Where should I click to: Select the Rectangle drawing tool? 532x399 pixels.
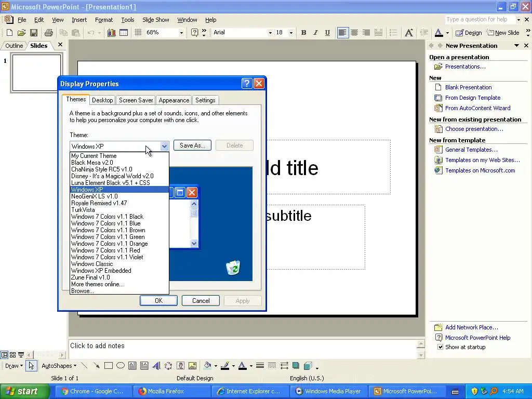tap(109, 365)
